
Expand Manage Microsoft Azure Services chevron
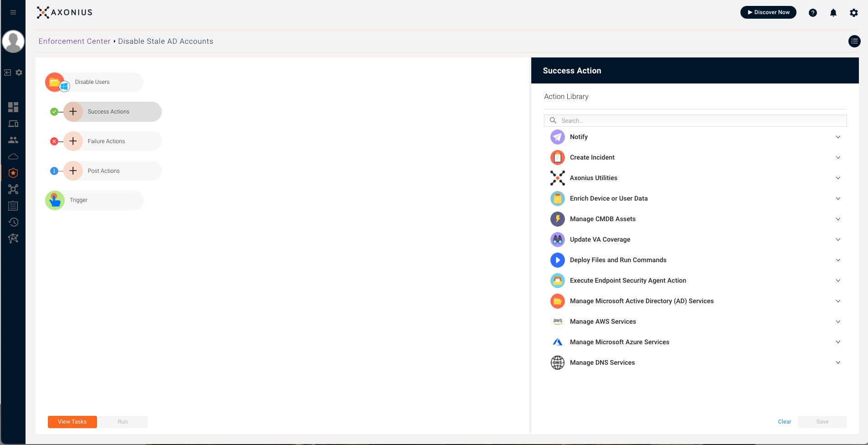(837, 342)
